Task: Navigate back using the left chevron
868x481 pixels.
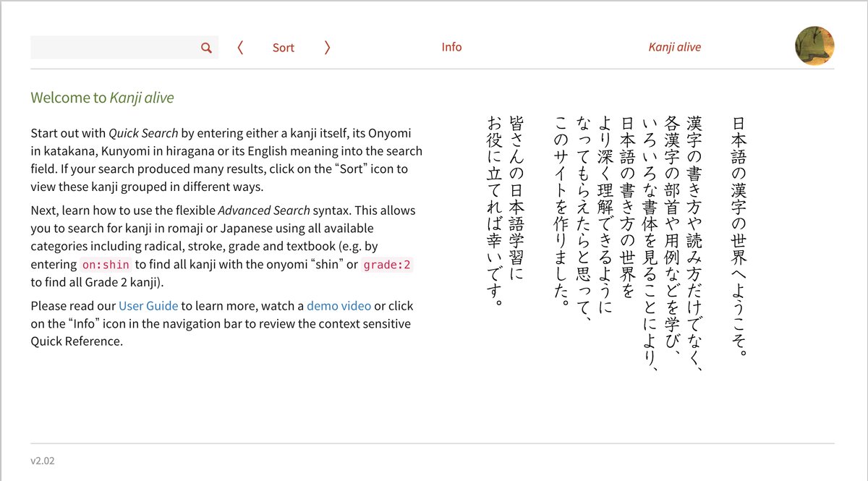Action: coord(239,47)
